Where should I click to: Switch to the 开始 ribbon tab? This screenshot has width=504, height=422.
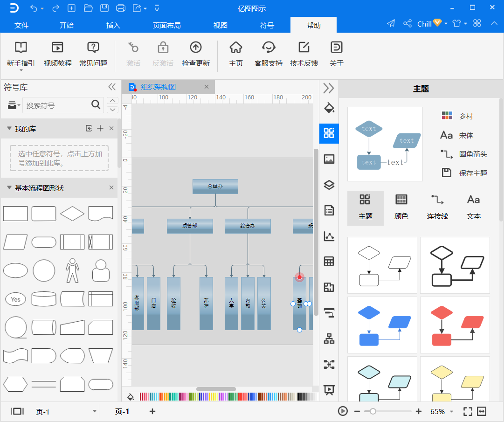click(x=67, y=25)
